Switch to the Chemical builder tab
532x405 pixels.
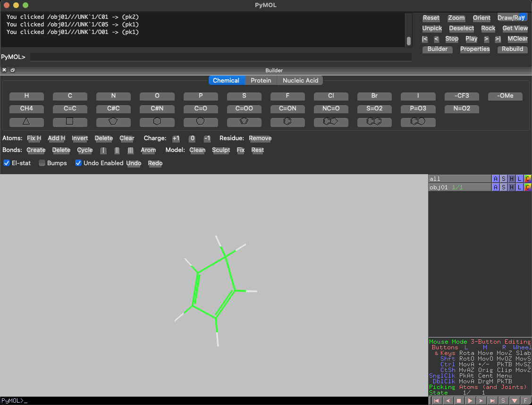coord(226,80)
